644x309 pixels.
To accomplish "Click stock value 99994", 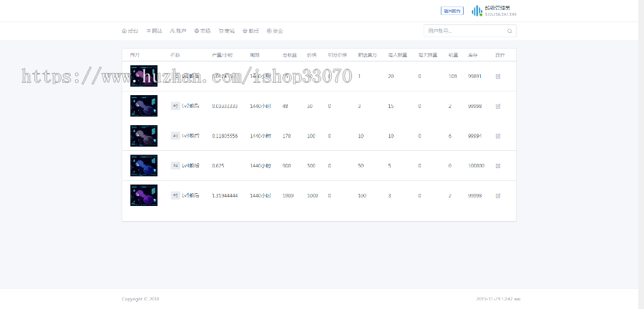I will [x=475, y=136].
